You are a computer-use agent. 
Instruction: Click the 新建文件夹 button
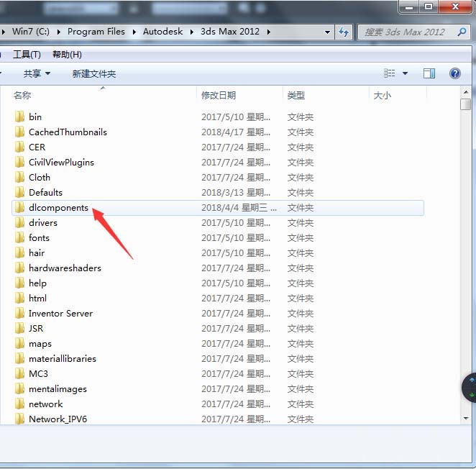[x=94, y=74]
